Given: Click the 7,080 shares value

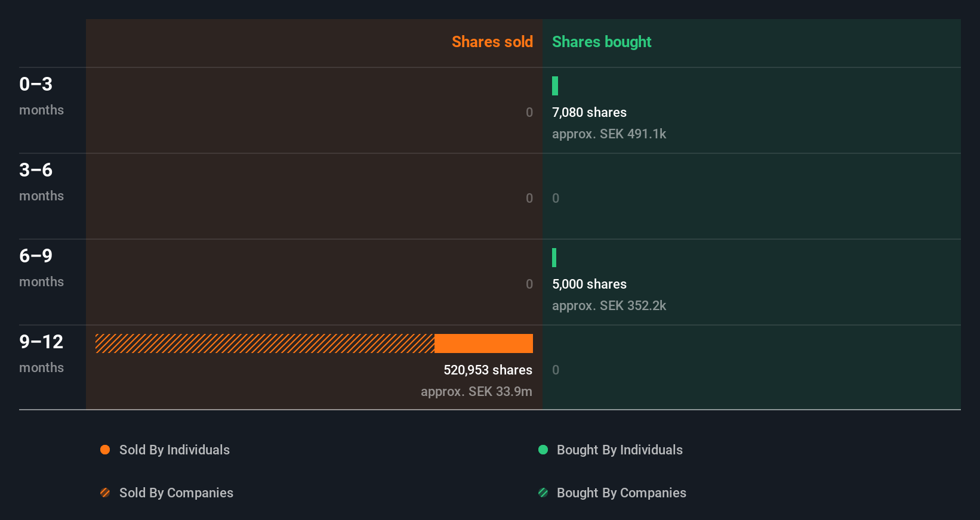Looking at the screenshot, I should (589, 112).
